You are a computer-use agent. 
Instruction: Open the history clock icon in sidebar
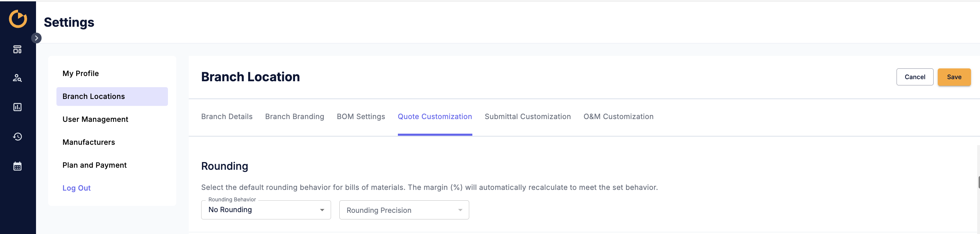18,136
